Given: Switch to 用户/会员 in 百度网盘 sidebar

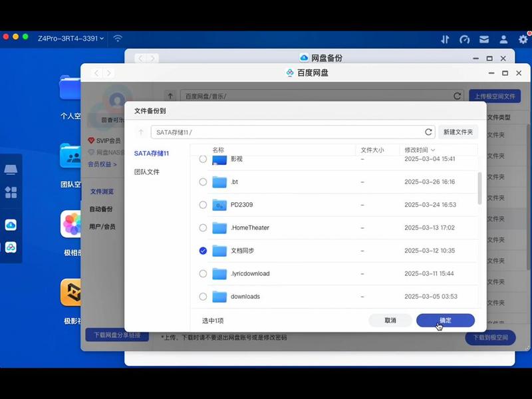Looking at the screenshot, I should pos(102,227).
